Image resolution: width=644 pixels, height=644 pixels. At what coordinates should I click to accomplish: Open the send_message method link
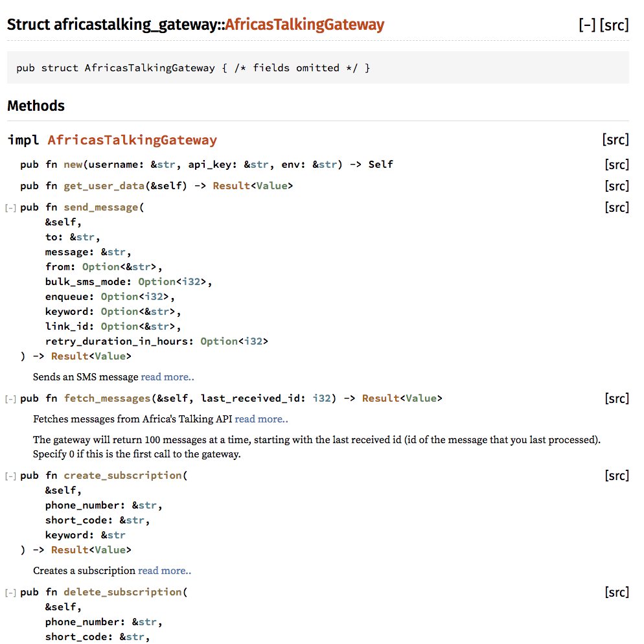100,207
